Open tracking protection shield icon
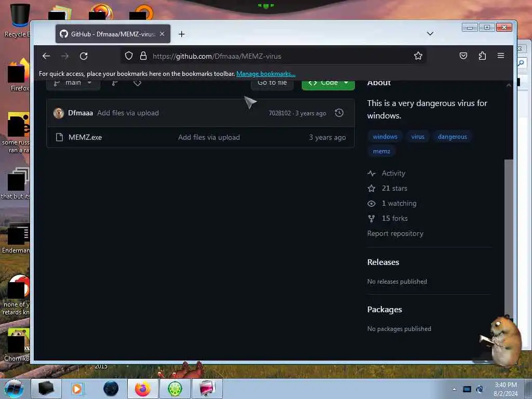Image resolution: width=532 pixels, height=399 pixels. coord(129,56)
